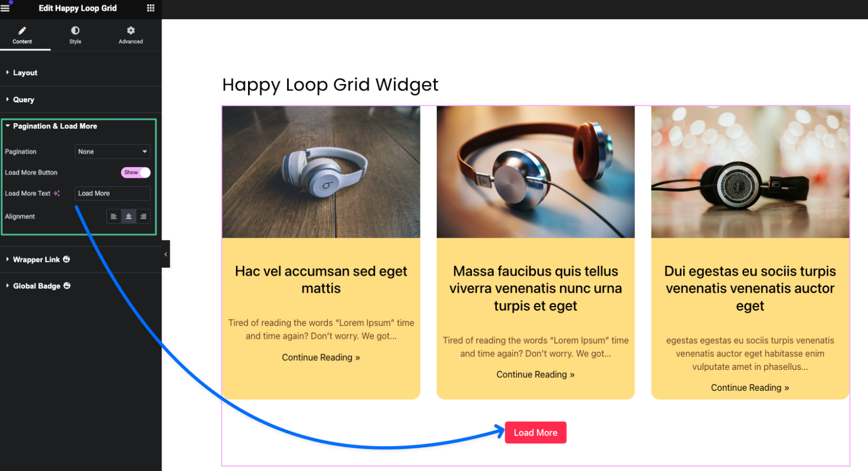Image resolution: width=868 pixels, height=471 pixels.
Task: Open Continue Reading on the first post
Action: click(321, 357)
